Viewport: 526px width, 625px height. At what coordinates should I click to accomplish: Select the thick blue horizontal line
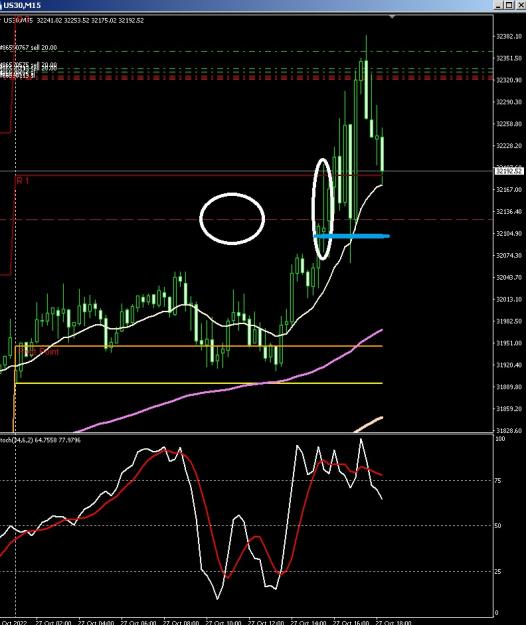point(351,236)
